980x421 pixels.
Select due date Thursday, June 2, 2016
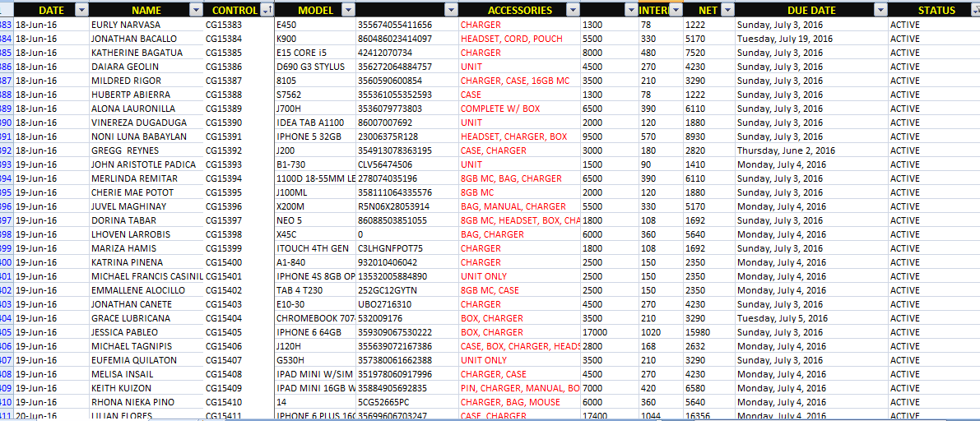811,150
